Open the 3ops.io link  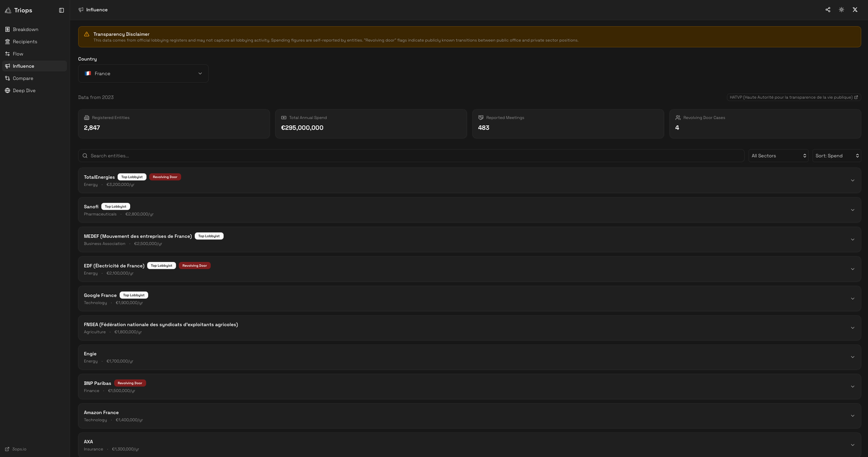(x=19, y=449)
